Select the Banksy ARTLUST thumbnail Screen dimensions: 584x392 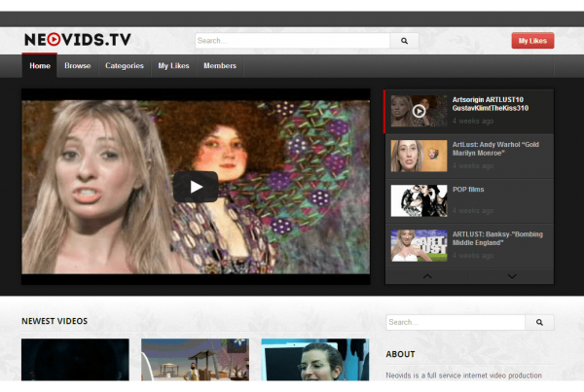tap(419, 245)
